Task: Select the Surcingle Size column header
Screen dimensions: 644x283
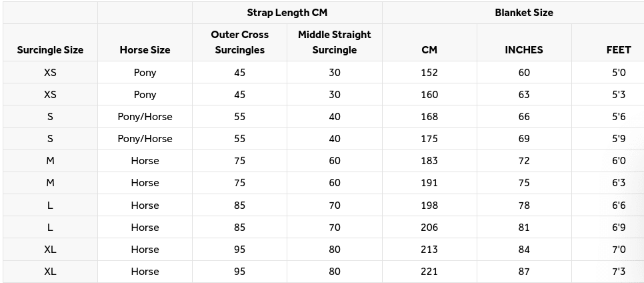Action: tap(50, 50)
